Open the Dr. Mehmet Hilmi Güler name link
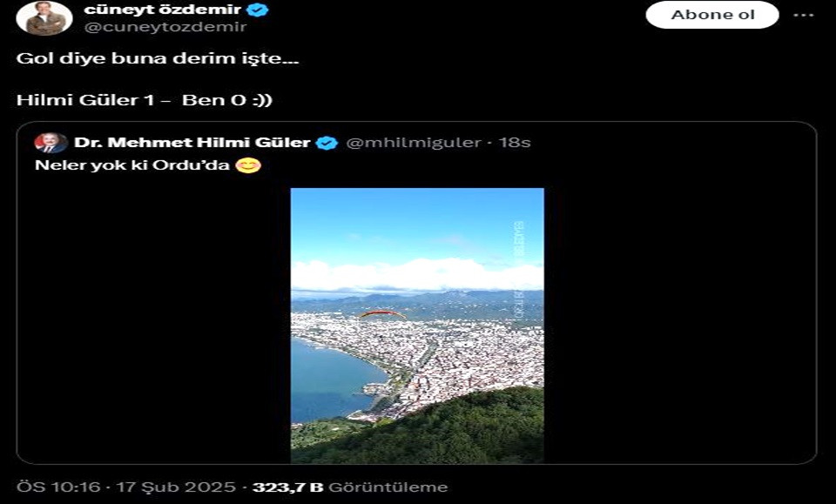The height and width of the screenshot is (504, 836). pos(192,142)
